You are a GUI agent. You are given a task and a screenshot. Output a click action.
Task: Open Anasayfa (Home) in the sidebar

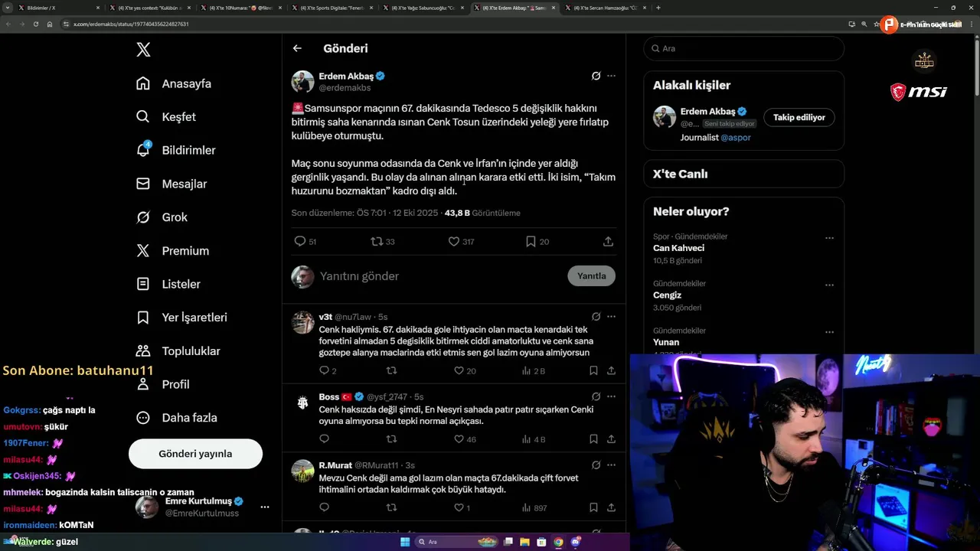[x=174, y=83]
